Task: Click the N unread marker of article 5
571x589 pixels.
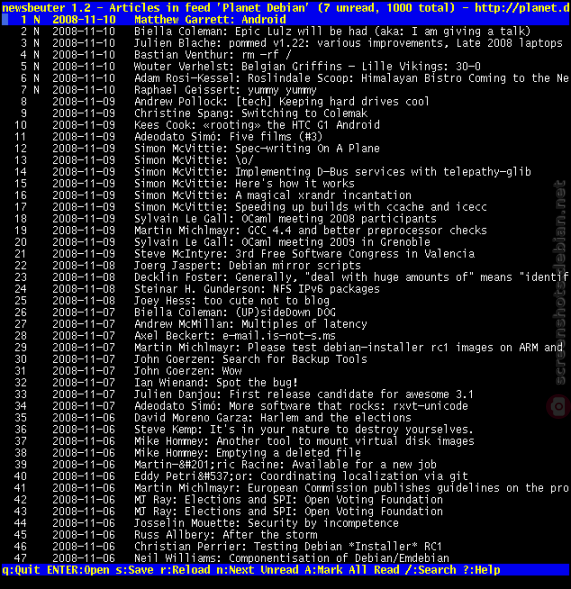Action: 36,67
